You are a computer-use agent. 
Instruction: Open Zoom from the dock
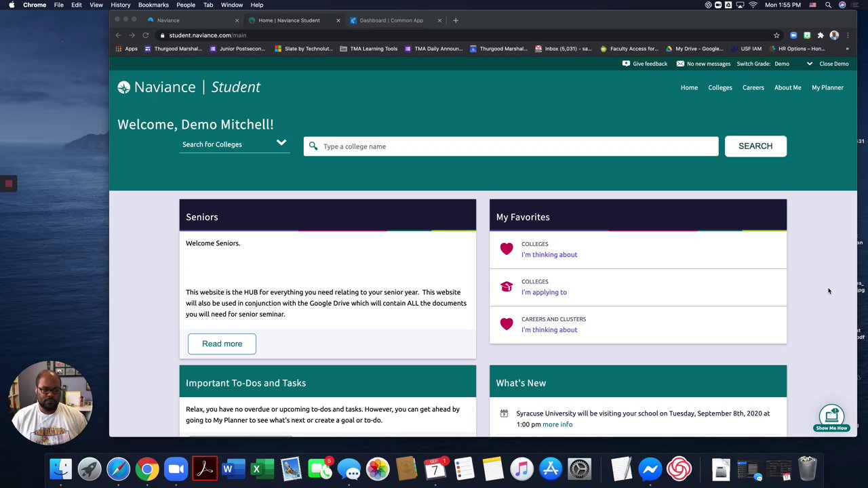tap(176, 469)
